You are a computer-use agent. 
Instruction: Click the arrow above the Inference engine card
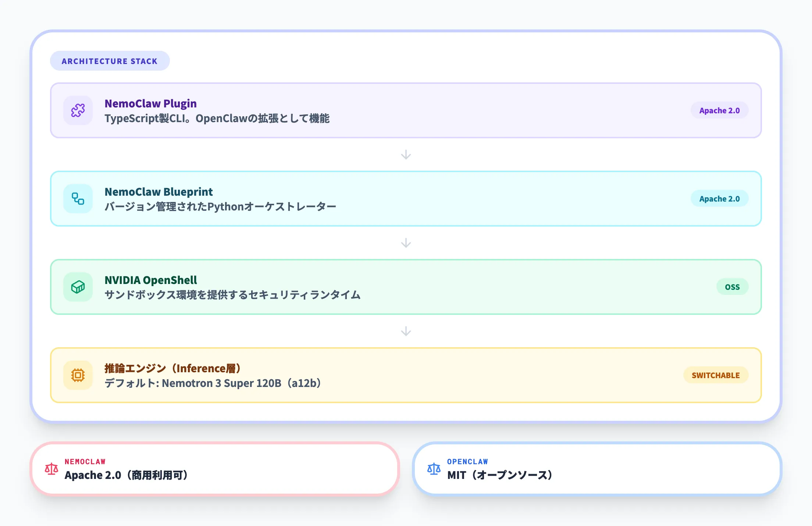[x=406, y=331]
